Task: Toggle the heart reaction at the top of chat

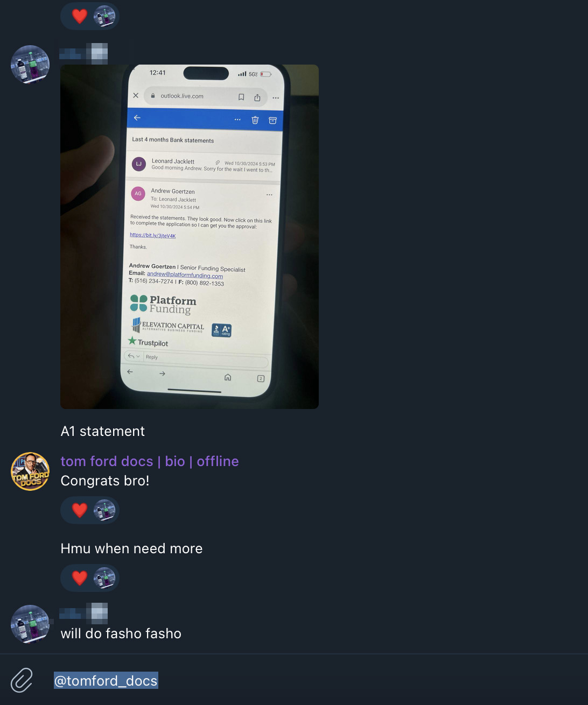Action: click(80, 16)
